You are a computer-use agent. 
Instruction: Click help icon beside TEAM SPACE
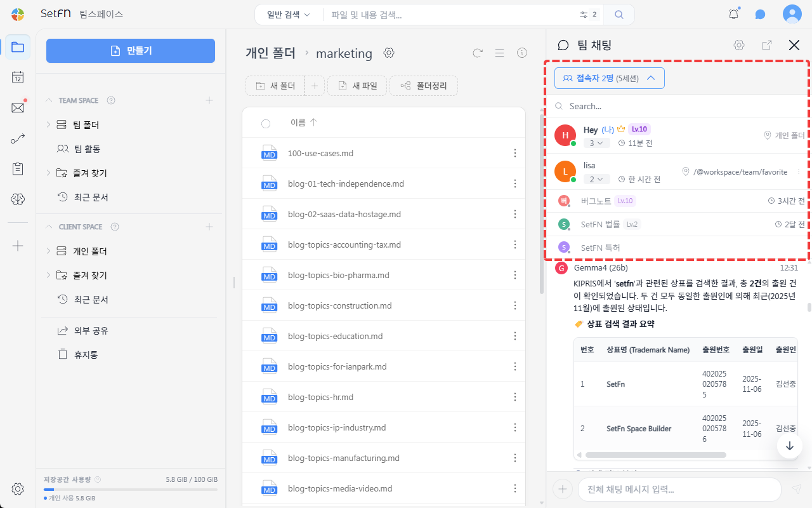pyautogui.click(x=111, y=100)
